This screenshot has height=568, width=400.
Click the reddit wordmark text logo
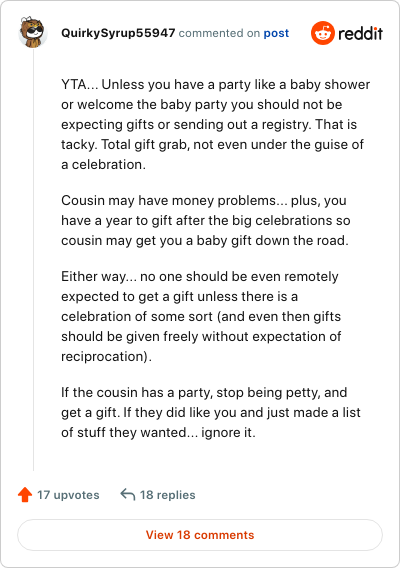click(x=361, y=33)
